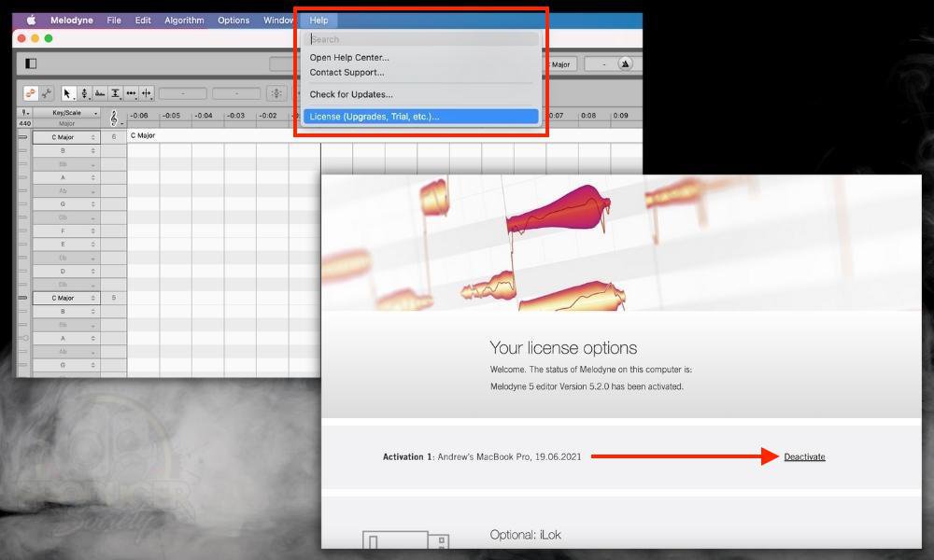Screen dimensions: 934x560
Task: Open the Key/Scale dropdown
Action: (66, 113)
